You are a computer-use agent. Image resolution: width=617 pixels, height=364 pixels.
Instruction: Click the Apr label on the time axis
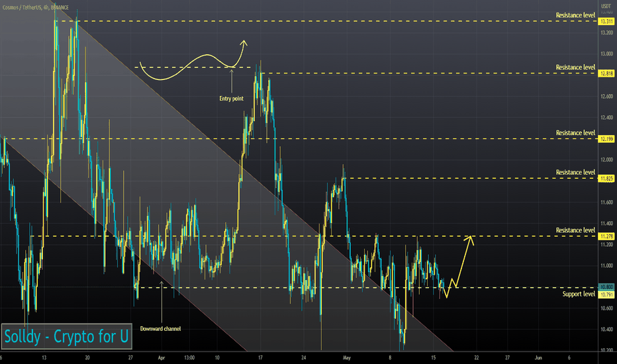(x=162, y=357)
